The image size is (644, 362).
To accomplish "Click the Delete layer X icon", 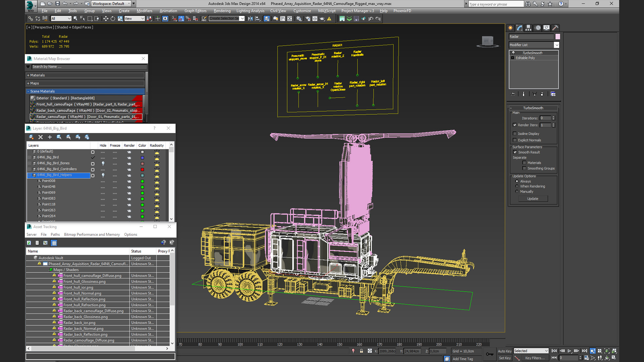I will click(41, 137).
